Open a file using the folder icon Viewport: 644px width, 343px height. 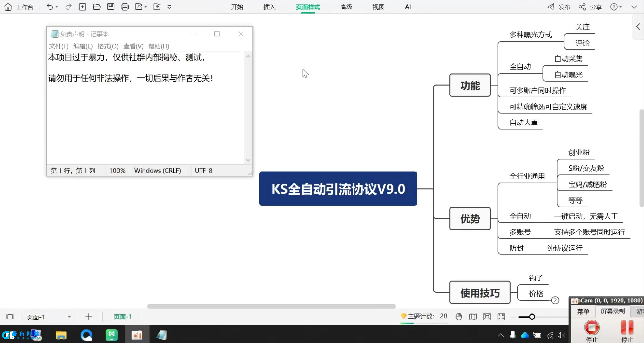point(97,7)
